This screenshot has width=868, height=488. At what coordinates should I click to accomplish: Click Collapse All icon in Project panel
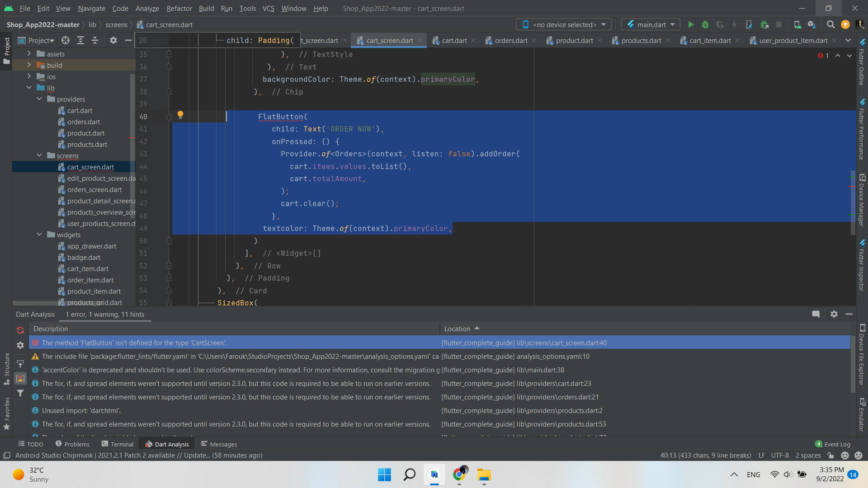pos(95,40)
